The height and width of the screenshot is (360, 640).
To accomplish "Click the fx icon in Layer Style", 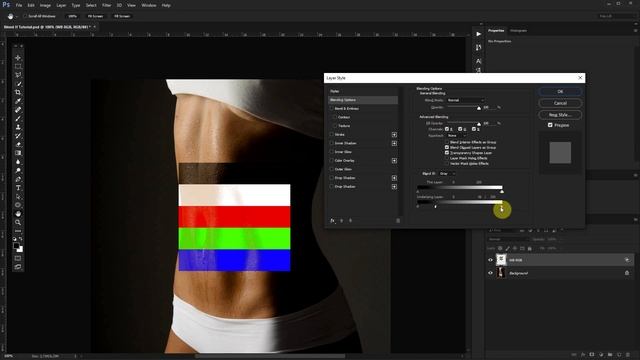I will (332, 220).
